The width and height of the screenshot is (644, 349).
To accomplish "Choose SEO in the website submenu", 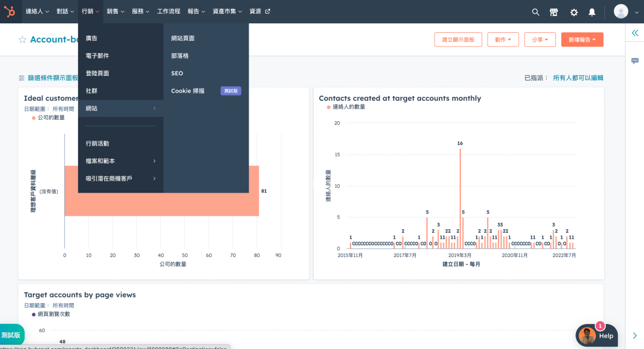I will (177, 73).
